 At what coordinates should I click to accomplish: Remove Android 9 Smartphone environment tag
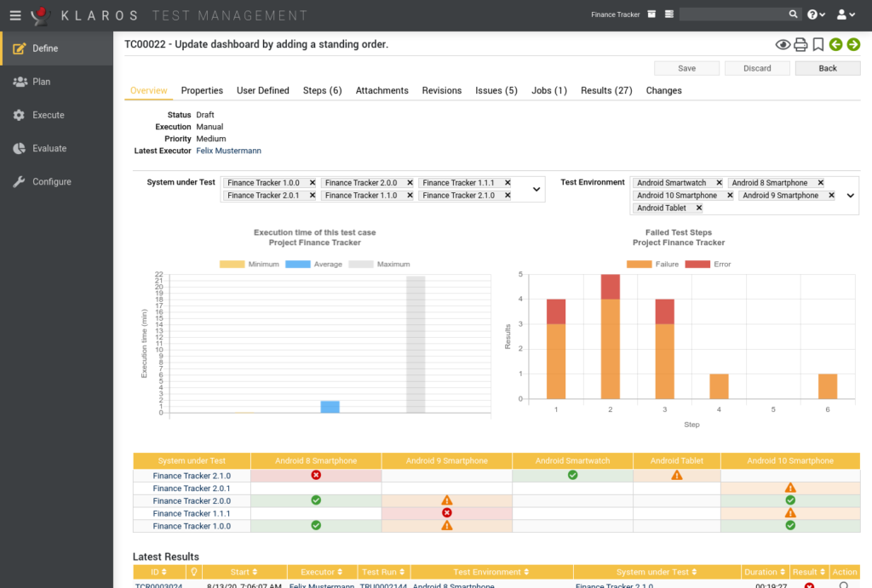pos(831,196)
